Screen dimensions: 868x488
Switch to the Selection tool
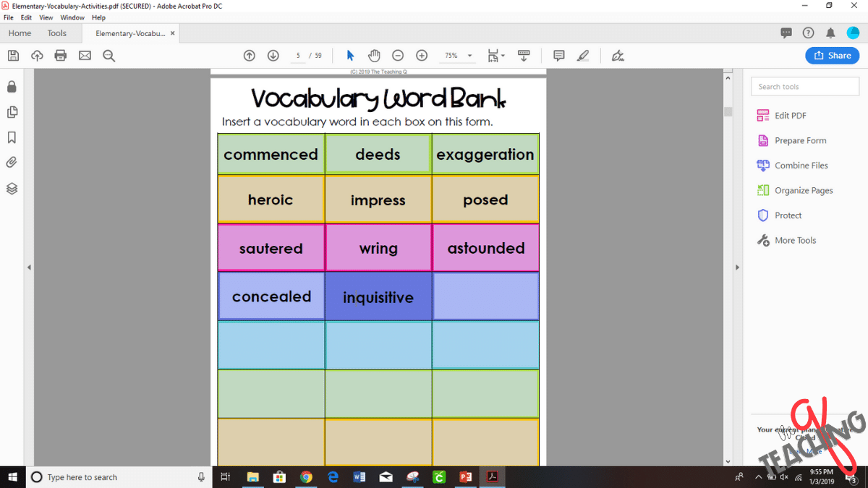tap(350, 55)
